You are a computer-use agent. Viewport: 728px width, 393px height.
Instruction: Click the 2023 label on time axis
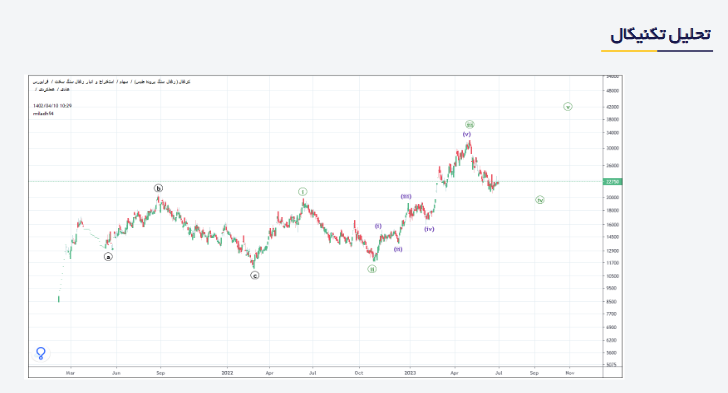pos(410,373)
